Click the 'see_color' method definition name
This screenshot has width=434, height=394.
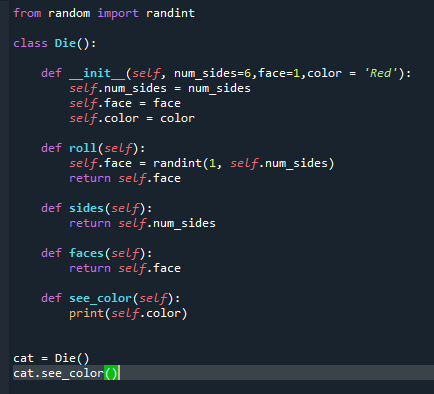coord(100,298)
